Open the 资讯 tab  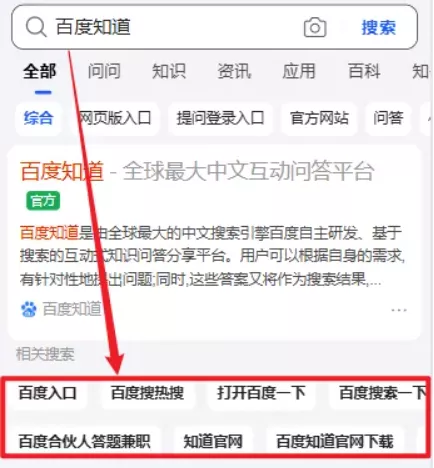(234, 71)
